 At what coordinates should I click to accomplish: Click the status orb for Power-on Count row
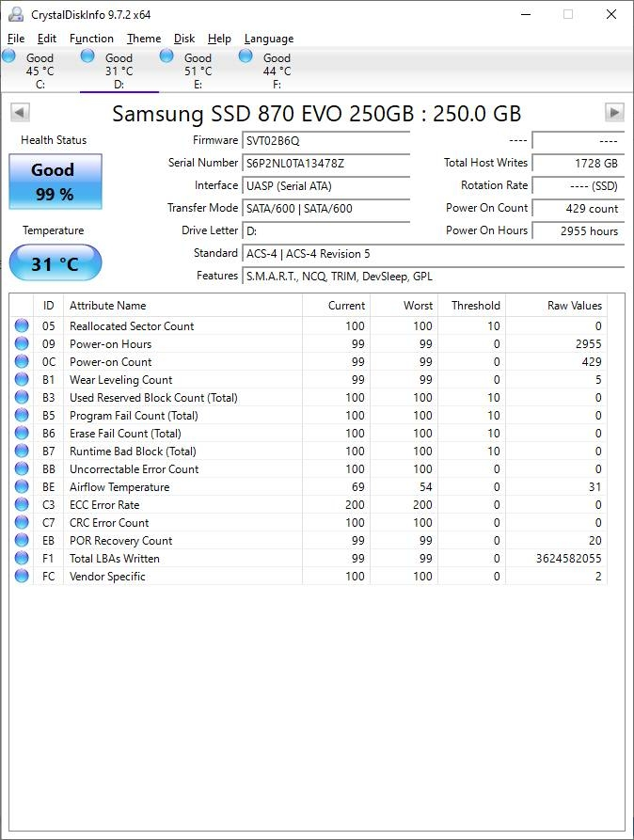pos(22,361)
